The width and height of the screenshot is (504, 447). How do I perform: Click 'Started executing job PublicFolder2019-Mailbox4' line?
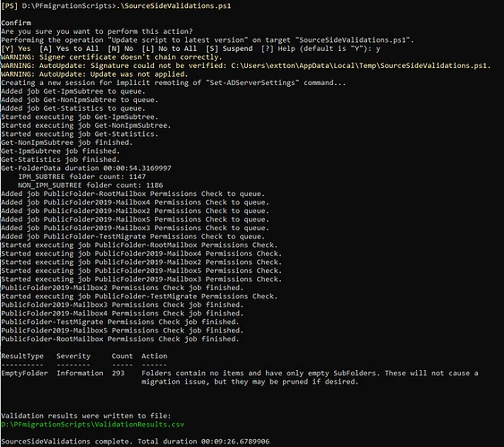(141, 254)
